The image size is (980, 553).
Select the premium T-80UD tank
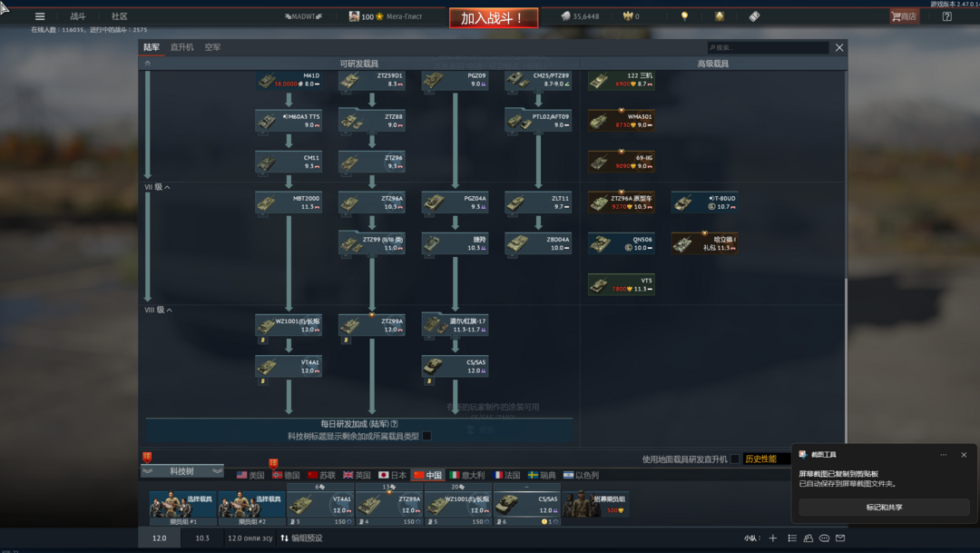click(704, 202)
